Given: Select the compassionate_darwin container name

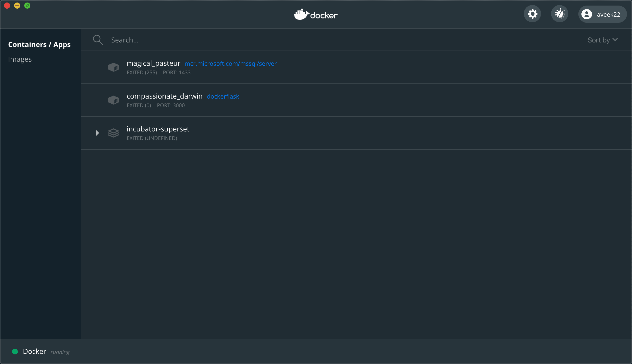Looking at the screenshot, I should [165, 96].
